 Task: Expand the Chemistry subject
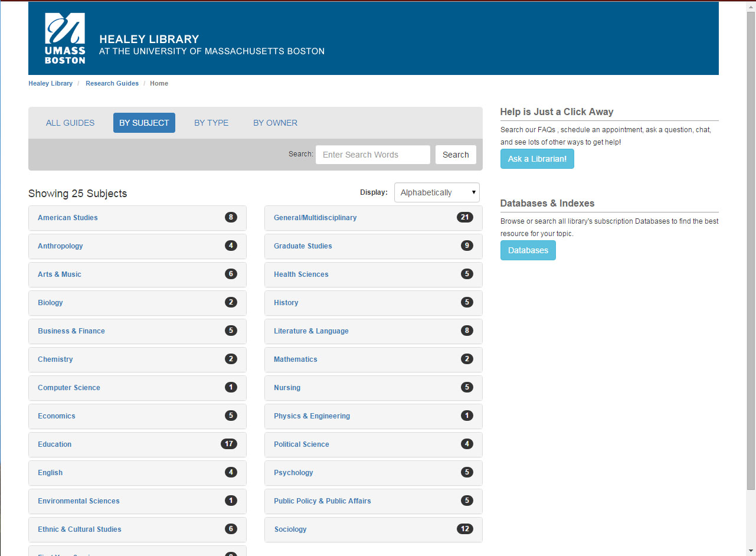pos(138,359)
